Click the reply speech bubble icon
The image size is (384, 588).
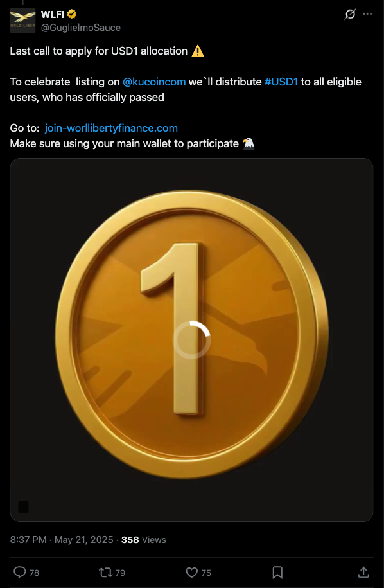pyautogui.click(x=19, y=572)
